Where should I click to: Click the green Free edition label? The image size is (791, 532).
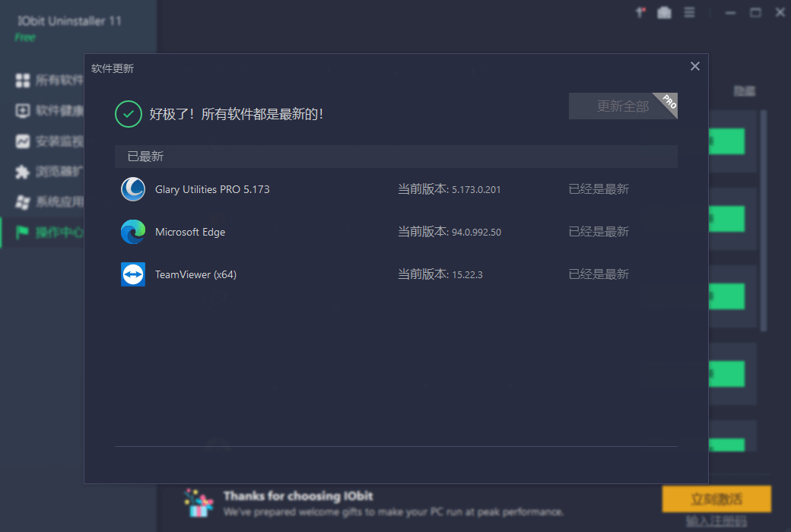click(25, 37)
